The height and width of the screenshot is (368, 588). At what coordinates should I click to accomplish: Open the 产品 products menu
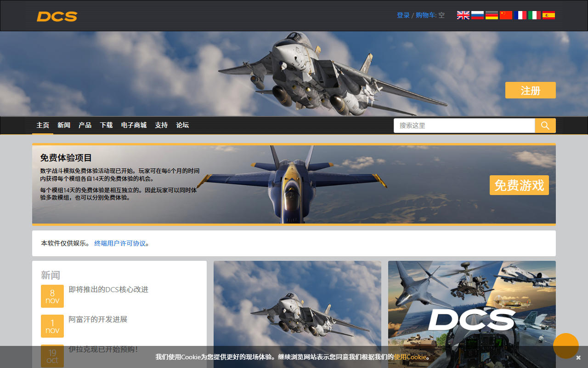point(85,125)
